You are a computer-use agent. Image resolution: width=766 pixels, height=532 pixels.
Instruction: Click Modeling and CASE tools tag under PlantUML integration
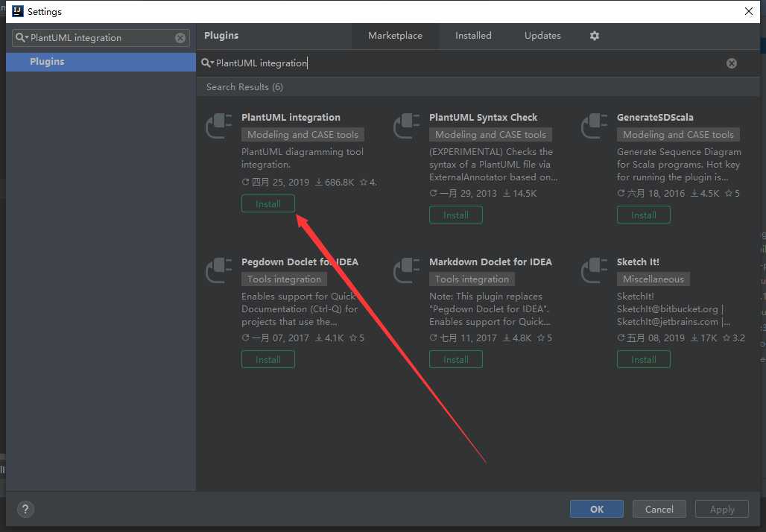303,134
